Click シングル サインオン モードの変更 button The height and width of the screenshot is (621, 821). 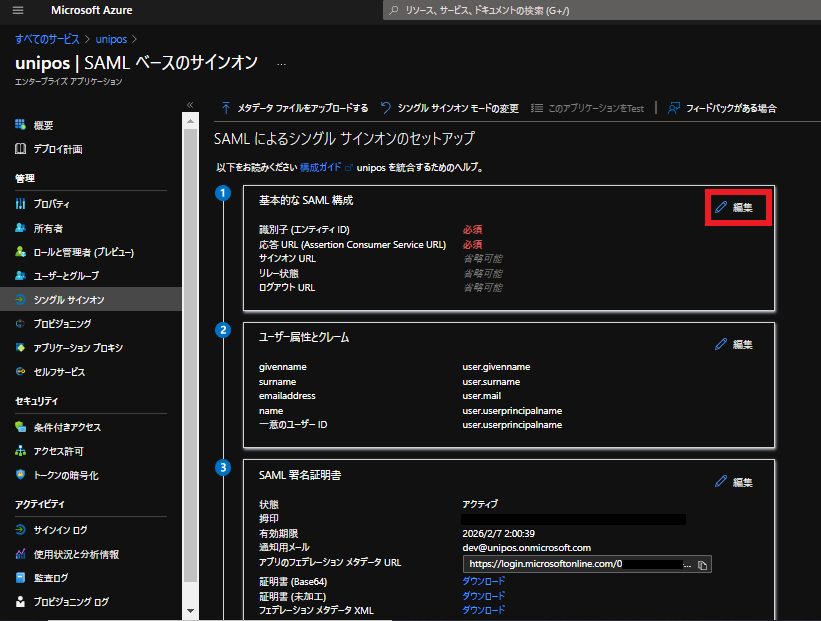[x=450, y=108]
